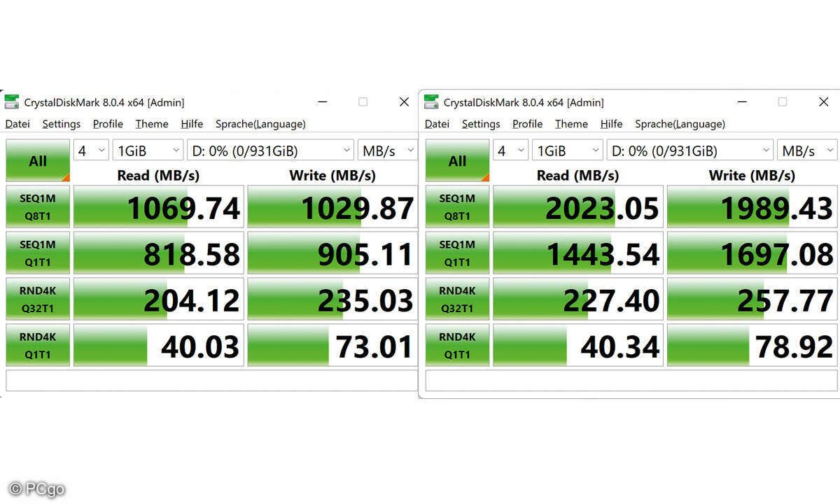Click Read (MB/s) column header in left window
840x504 pixels.
pyautogui.click(x=157, y=175)
